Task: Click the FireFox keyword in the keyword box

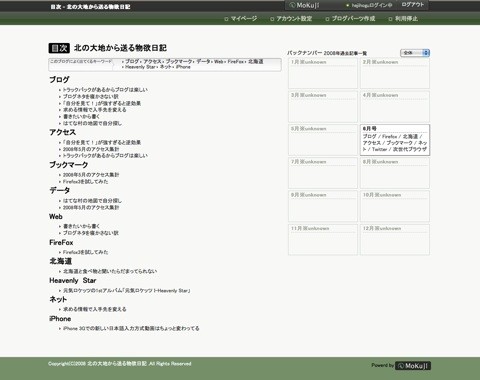Action: point(236,62)
